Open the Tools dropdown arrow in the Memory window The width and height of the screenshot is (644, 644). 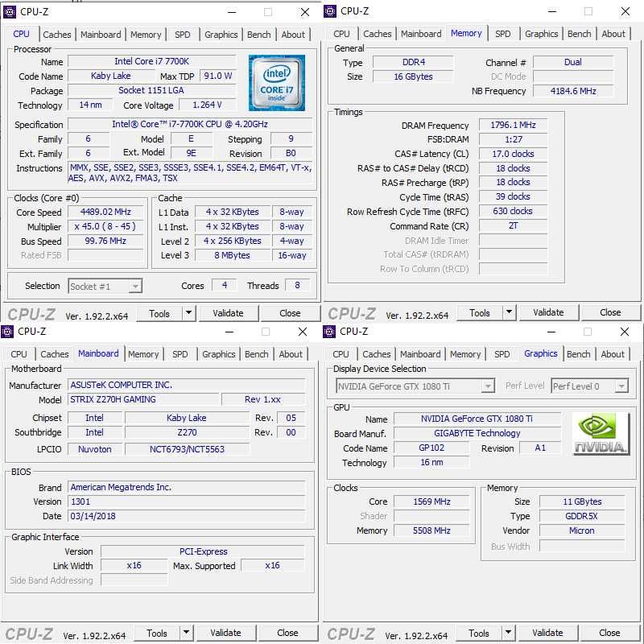tap(509, 312)
